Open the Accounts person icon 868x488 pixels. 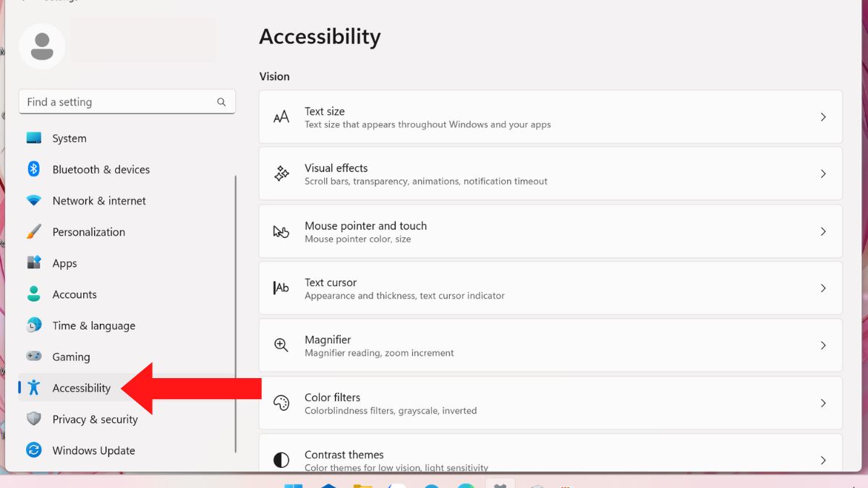[x=34, y=294]
